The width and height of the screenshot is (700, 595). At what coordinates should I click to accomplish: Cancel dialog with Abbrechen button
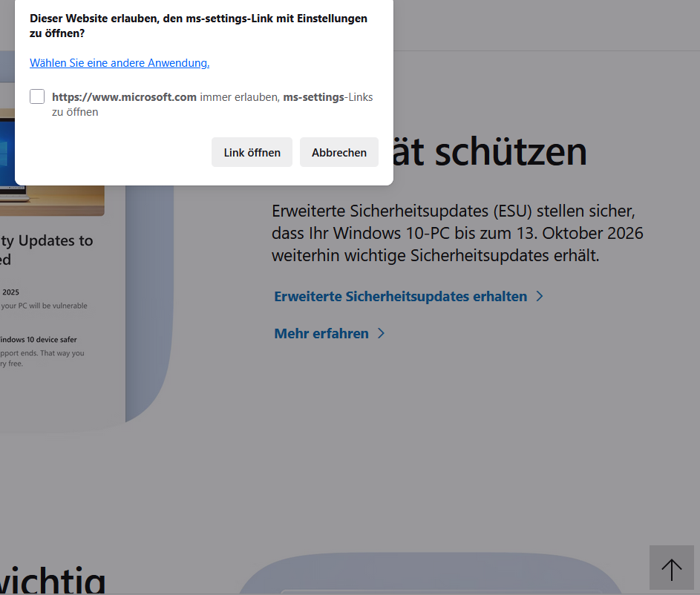(x=338, y=152)
